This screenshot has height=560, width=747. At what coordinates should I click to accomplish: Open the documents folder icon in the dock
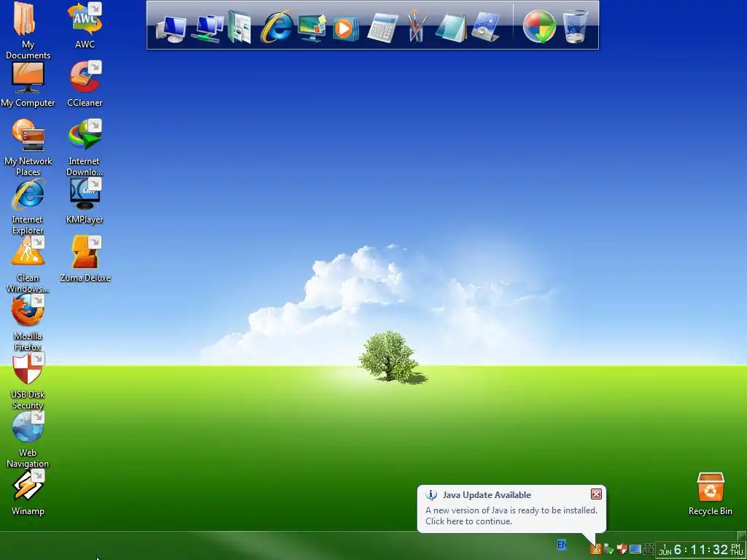coord(239,27)
